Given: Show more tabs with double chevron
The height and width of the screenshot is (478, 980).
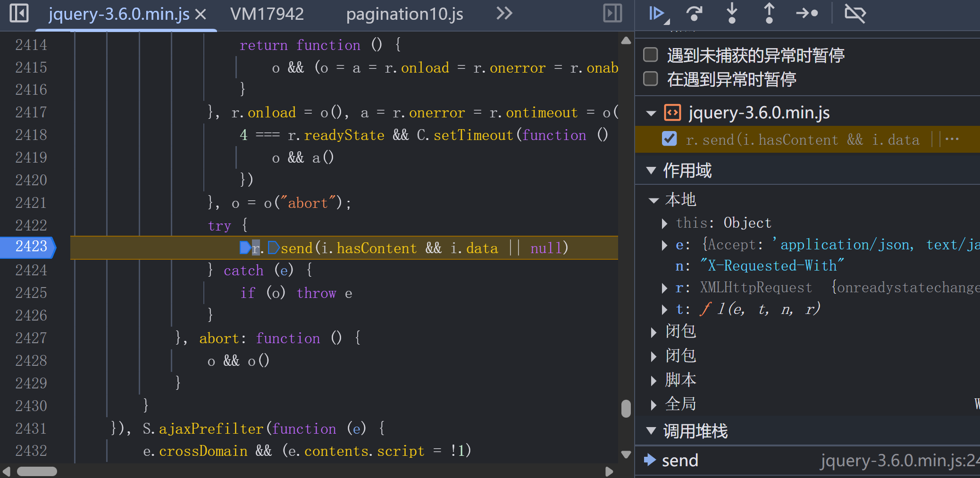Looking at the screenshot, I should tap(504, 13).
